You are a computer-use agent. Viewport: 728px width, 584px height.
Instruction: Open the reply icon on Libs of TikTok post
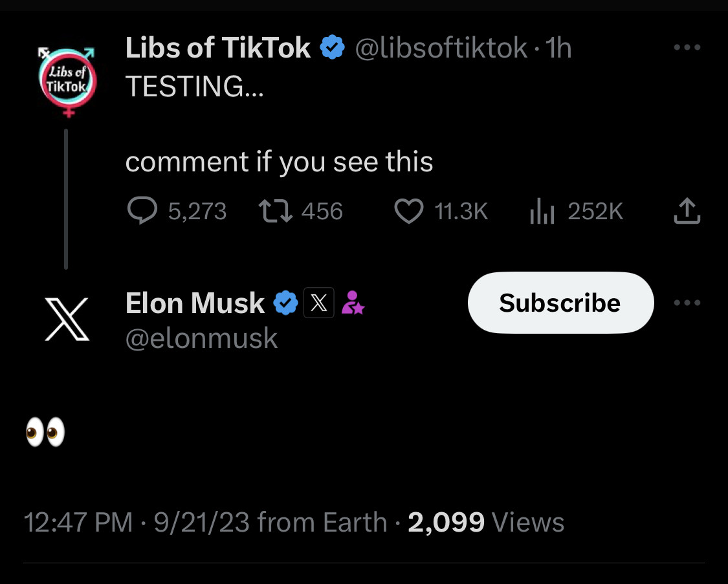(142, 211)
